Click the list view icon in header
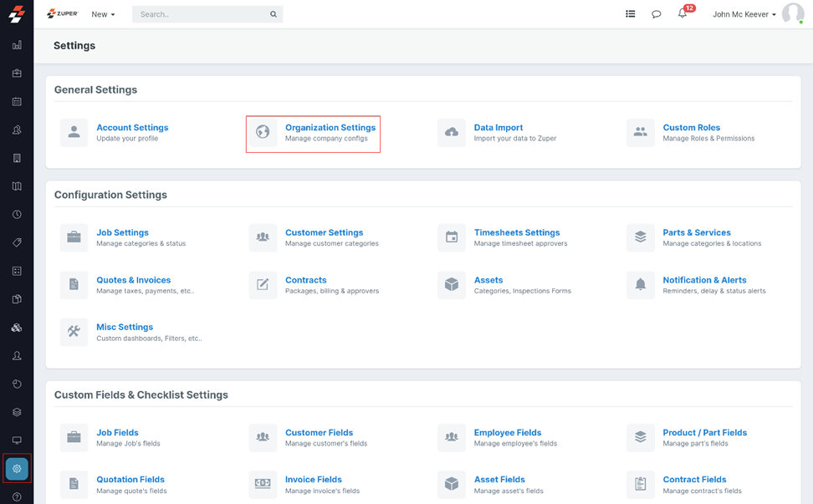This screenshot has height=504, width=813. [x=631, y=14]
